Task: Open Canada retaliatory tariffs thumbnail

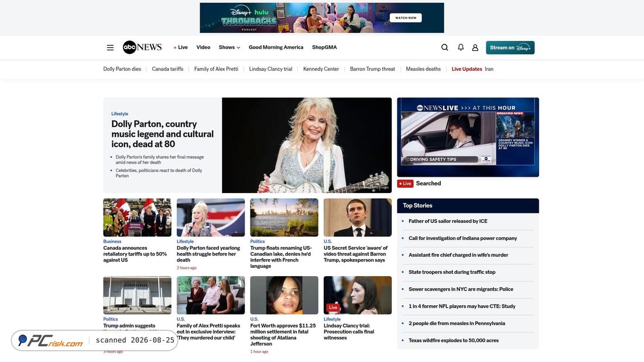Action: (x=137, y=218)
